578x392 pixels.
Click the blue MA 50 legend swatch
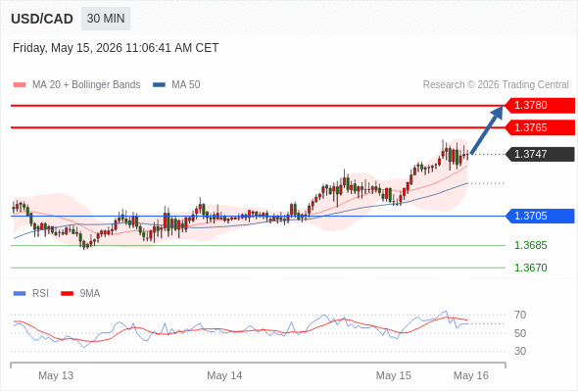[159, 85]
